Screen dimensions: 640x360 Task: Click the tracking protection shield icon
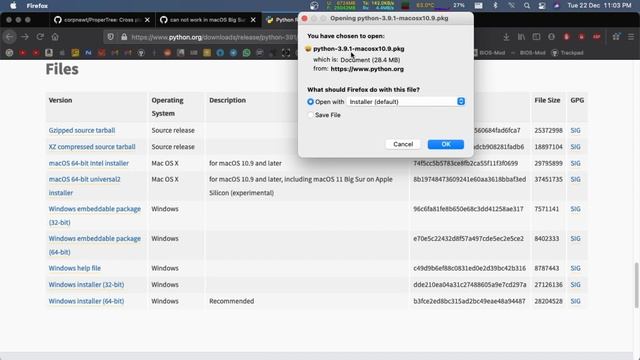coord(111,37)
